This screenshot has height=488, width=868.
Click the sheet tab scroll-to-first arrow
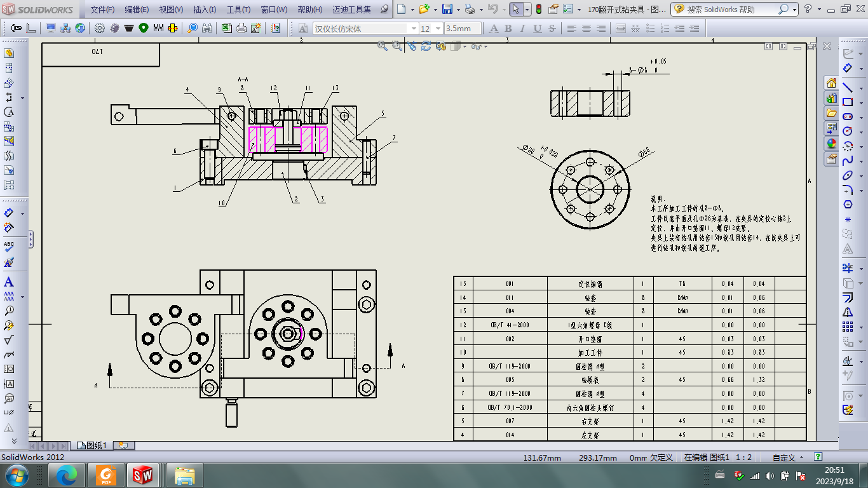(x=34, y=446)
